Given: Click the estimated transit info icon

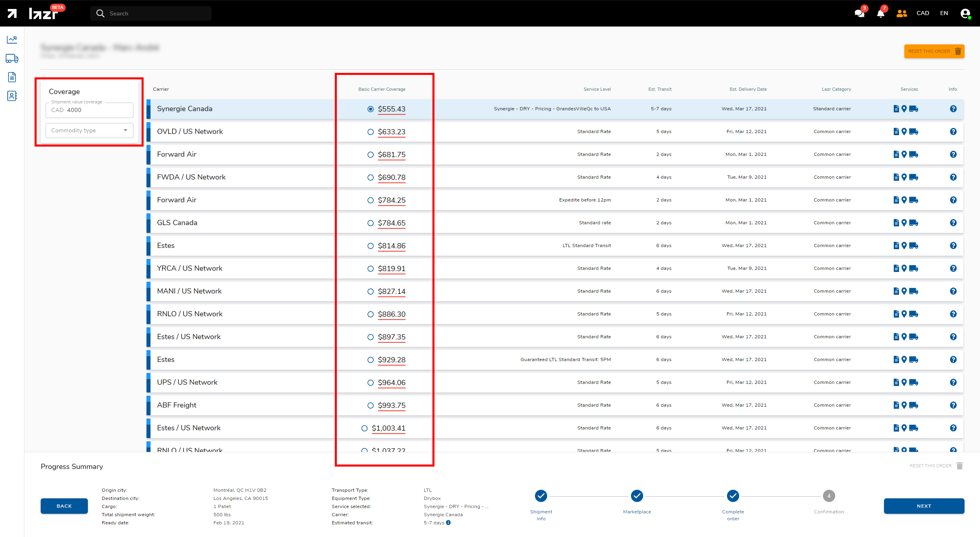Looking at the screenshot, I should (x=448, y=523).
